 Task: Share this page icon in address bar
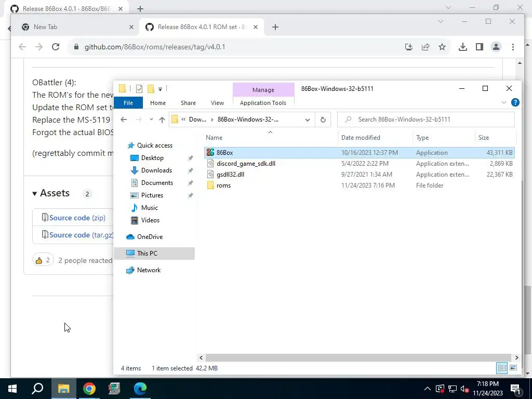pos(425,47)
